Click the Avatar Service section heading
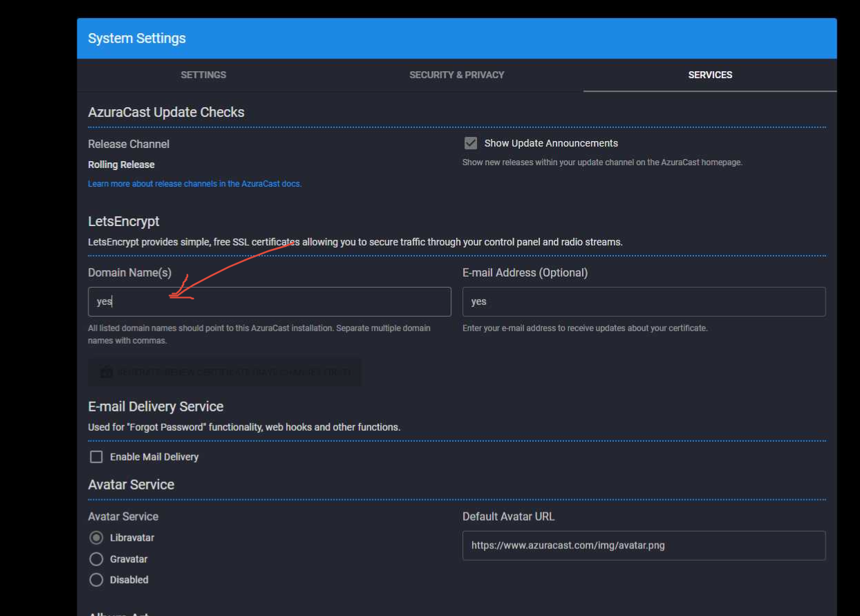The height and width of the screenshot is (616, 860). click(131, 485)
